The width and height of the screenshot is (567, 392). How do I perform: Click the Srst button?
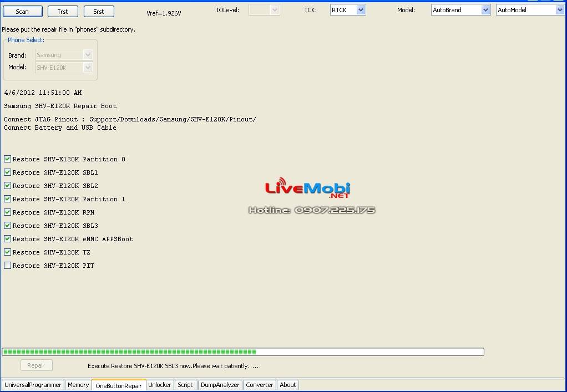pos(99,12)
